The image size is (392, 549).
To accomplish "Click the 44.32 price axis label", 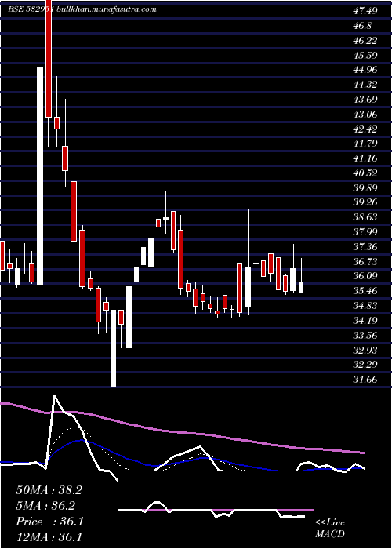I will point(365,85).
